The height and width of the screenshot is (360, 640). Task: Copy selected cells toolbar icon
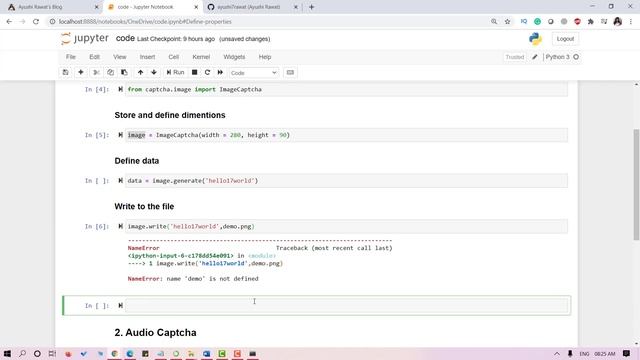(x=110, y=73)
